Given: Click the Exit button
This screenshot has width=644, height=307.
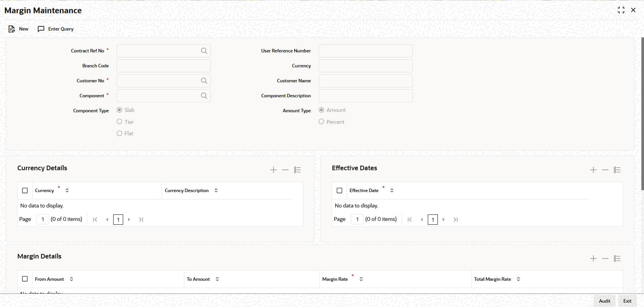Looking at the screenshot, I should point(627,301).
